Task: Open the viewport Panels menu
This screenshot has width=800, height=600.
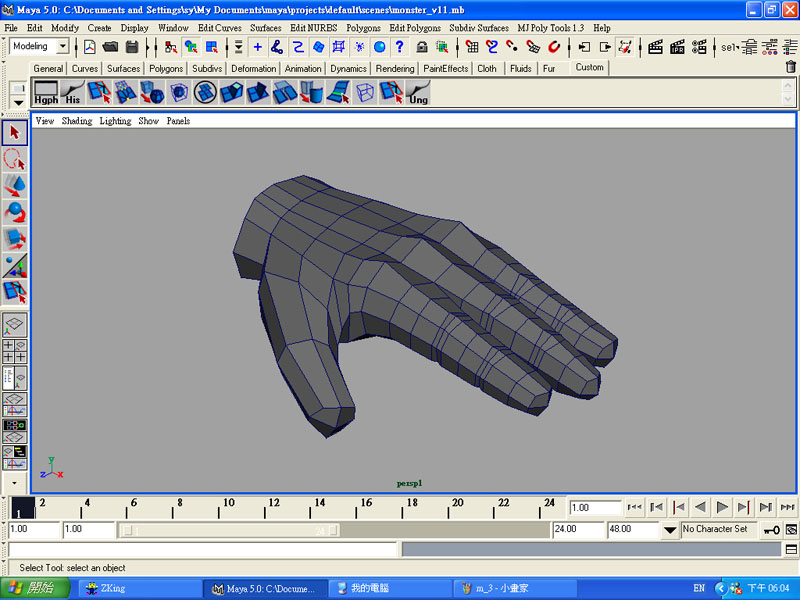Action: click(178, 121)
